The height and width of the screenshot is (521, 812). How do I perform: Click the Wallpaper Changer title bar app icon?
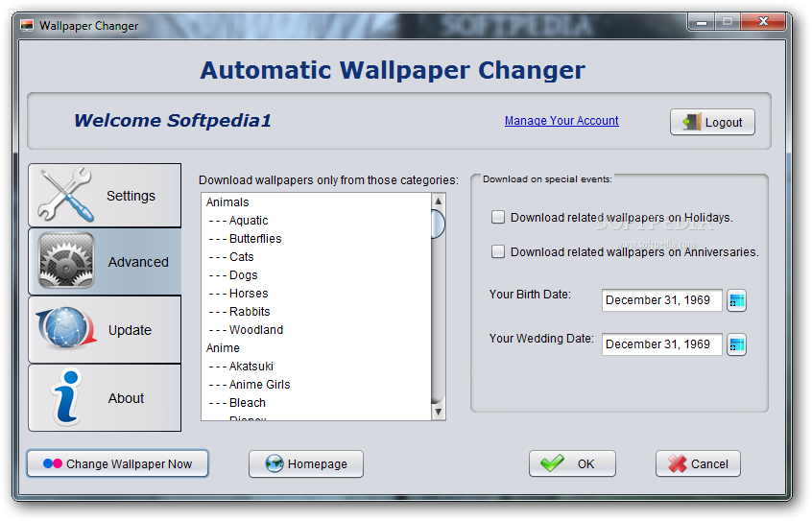point(27,25)
